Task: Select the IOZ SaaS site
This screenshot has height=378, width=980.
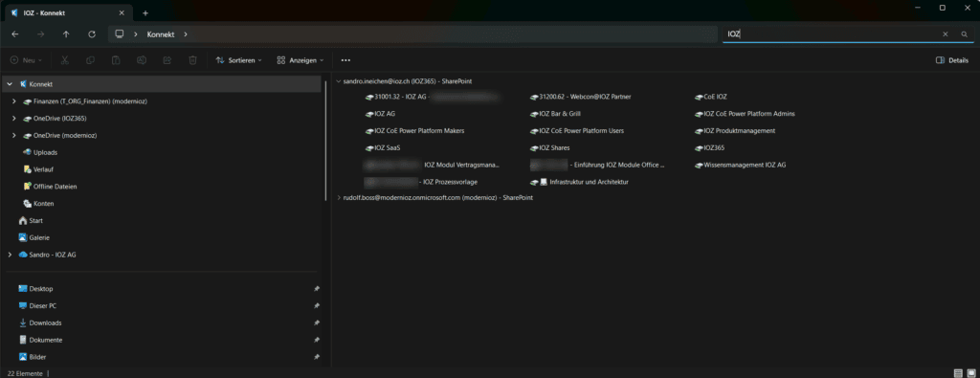Action: [x=382, y=148]
